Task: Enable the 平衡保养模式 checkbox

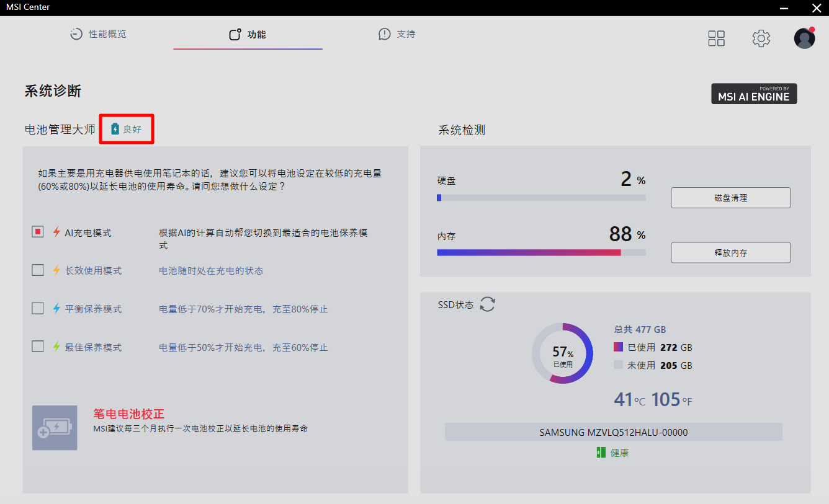Action: tap(38, 308)
